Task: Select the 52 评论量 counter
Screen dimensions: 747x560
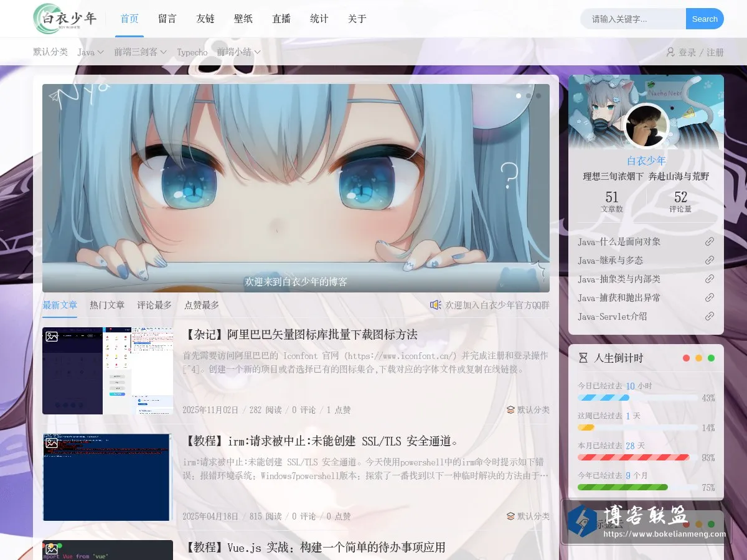Action: coord(680,202)
